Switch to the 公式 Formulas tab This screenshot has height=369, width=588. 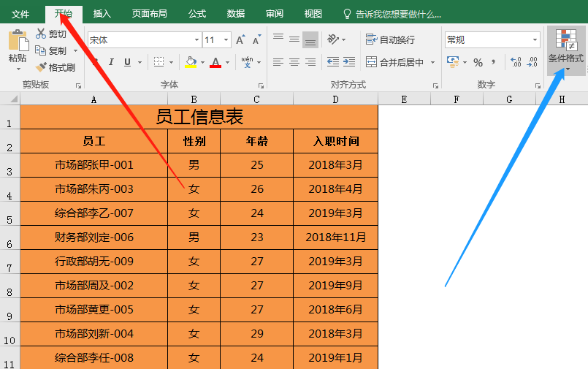coord(197,14)
